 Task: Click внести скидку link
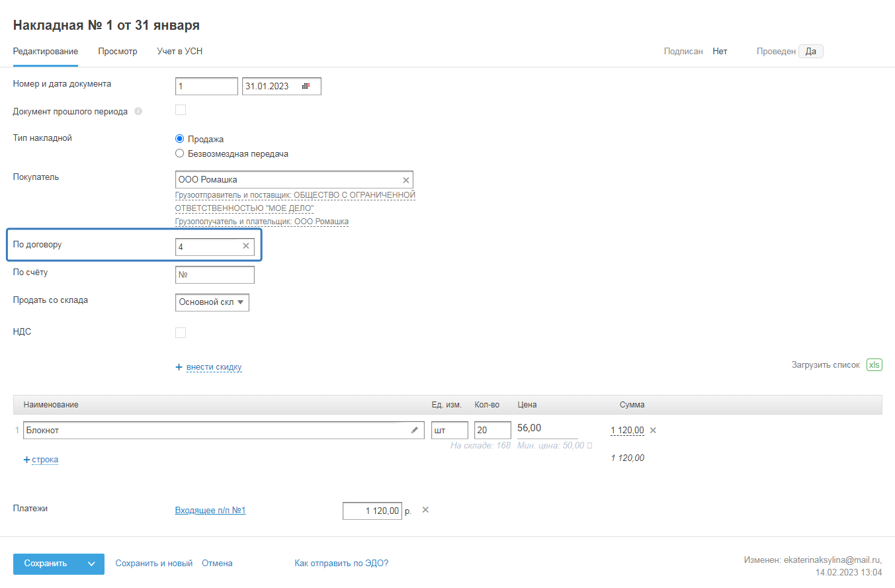pyautogui.click(x=214, y=367)
